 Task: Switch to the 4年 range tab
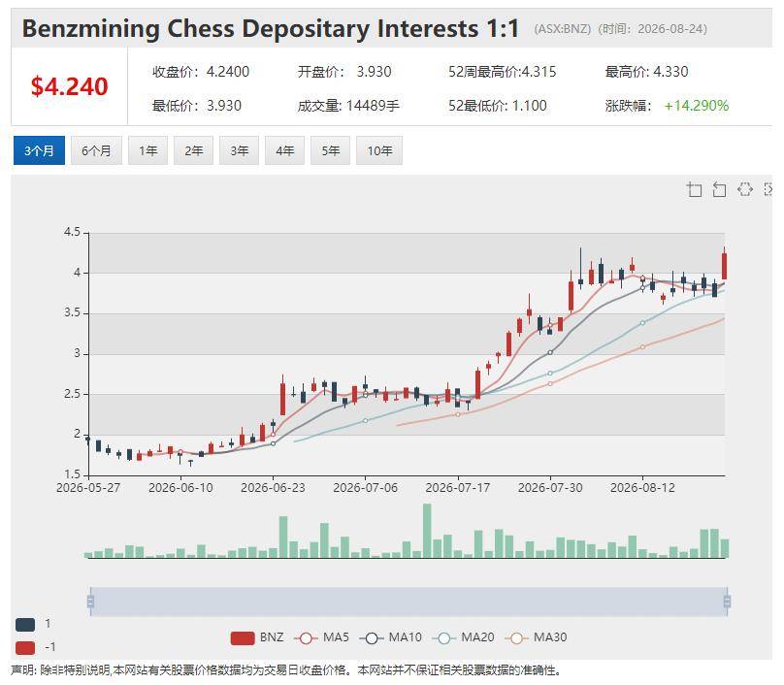pos(284,150)
